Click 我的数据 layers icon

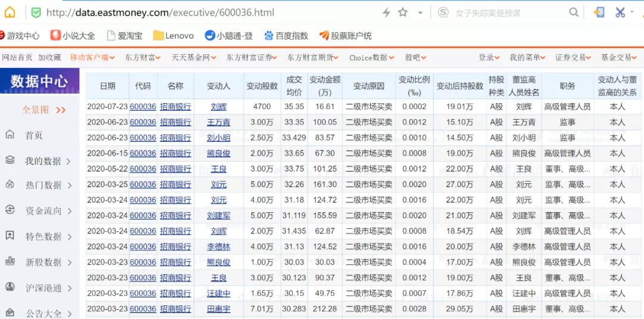[10, 160]
